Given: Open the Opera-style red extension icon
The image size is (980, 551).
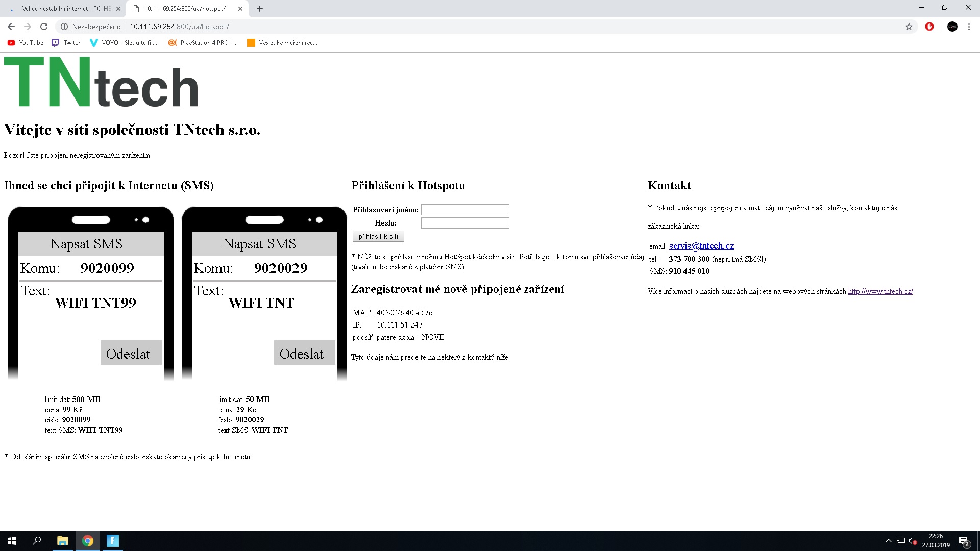Looking at the screenshot, I should [x=929, y=27].
